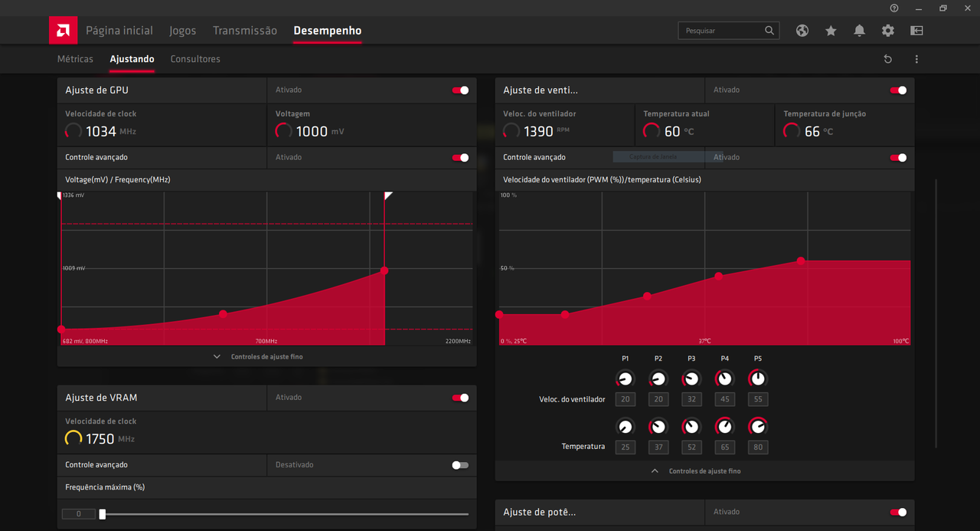Open the Jogos tab
Image resolution: width=980 pixels, height=531 pixels.
pyautogui.click(x=183, y=31)
